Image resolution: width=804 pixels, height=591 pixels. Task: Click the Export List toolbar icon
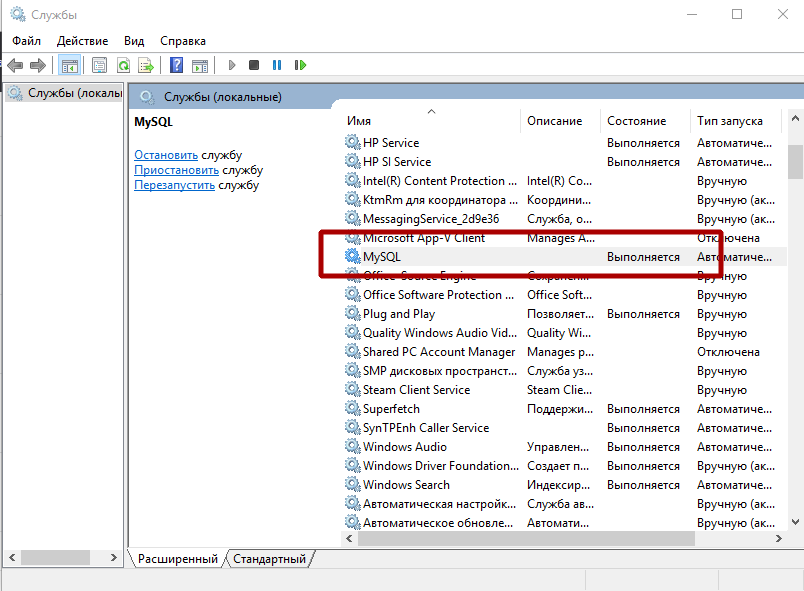point(146,65)
